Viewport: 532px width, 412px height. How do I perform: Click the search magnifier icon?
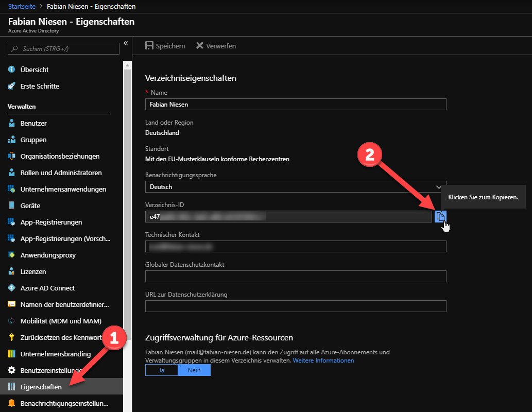coord(14,49)
